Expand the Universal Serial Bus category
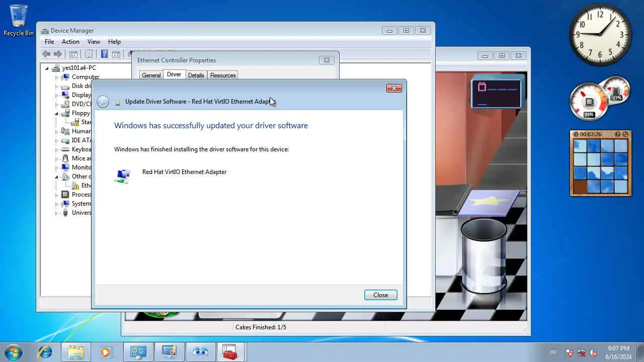This screenshot has height=362, width=644. pos(56,213)
